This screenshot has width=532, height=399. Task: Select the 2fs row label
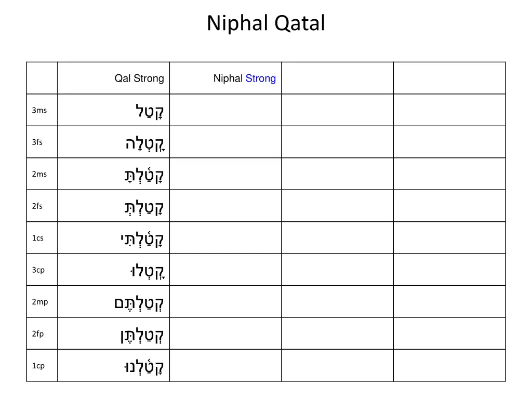pos(37,206)
